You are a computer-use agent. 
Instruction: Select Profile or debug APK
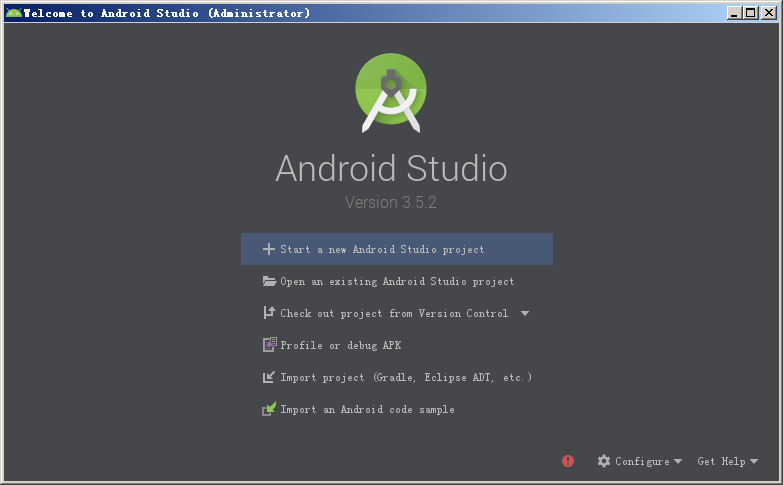(x=396, y=345)
